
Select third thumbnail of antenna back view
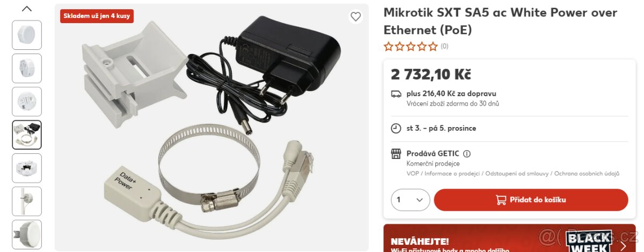(27, 102)
